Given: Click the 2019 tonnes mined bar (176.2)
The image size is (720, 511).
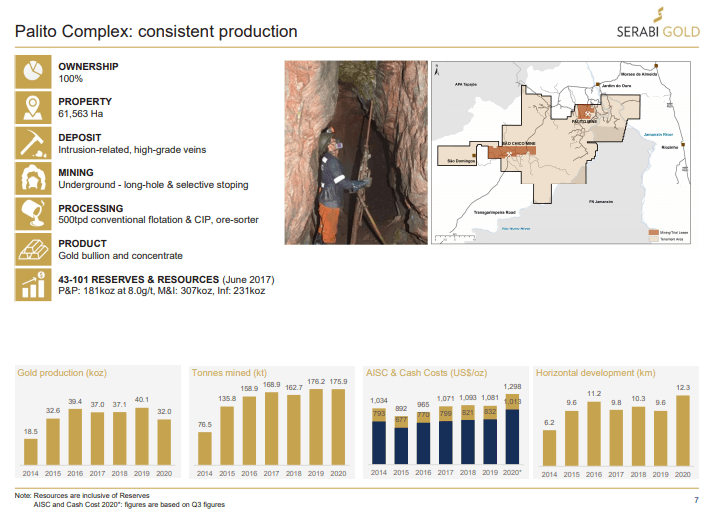Looking at the screenshot, I should pos(316,427).
